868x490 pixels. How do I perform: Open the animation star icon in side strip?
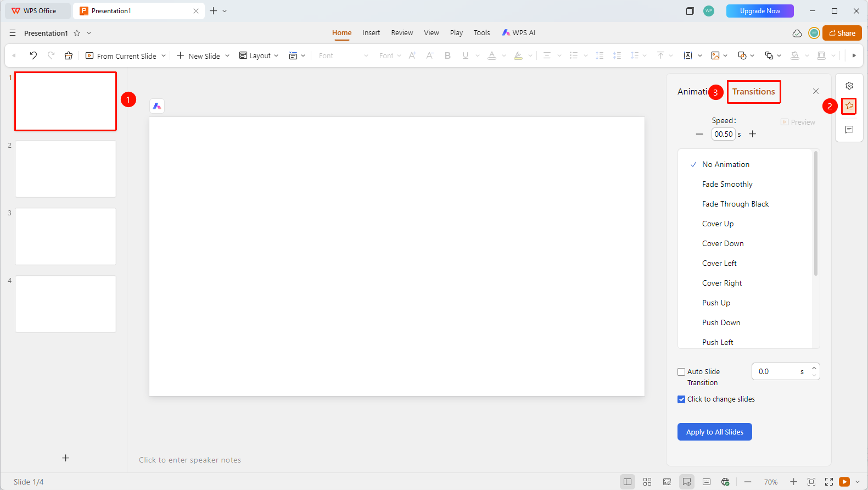849,106
